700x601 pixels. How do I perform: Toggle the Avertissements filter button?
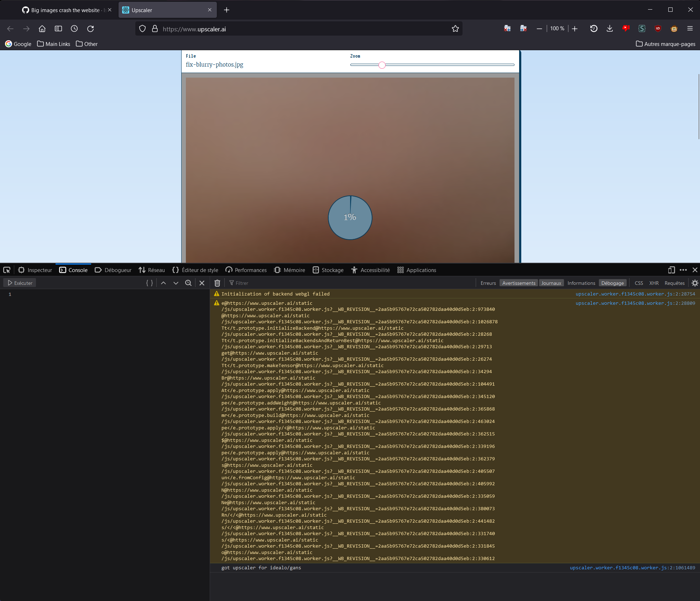click(x=518, y=283)
